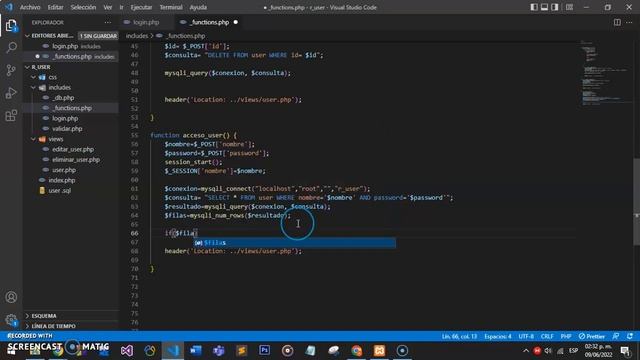This screenshot has height=360, width=640.
Task: Open Microsoft Teams from the taskbar
Action: coord(218,350)
